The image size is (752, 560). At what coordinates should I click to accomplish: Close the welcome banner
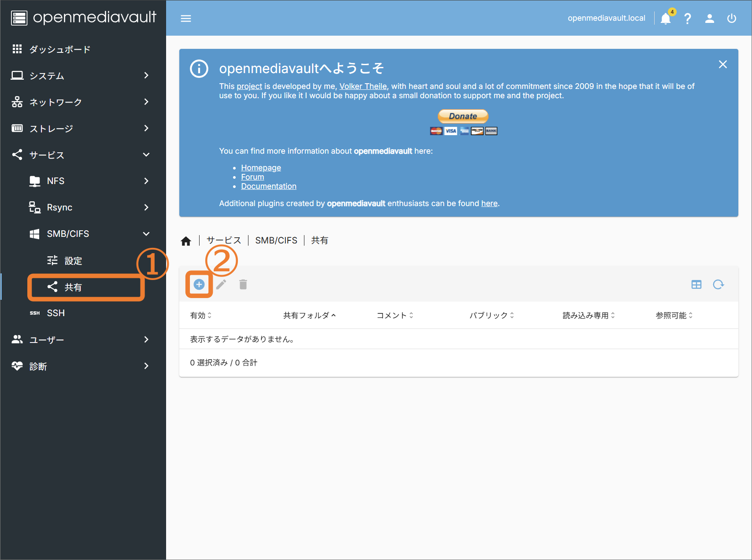point(723,64)
